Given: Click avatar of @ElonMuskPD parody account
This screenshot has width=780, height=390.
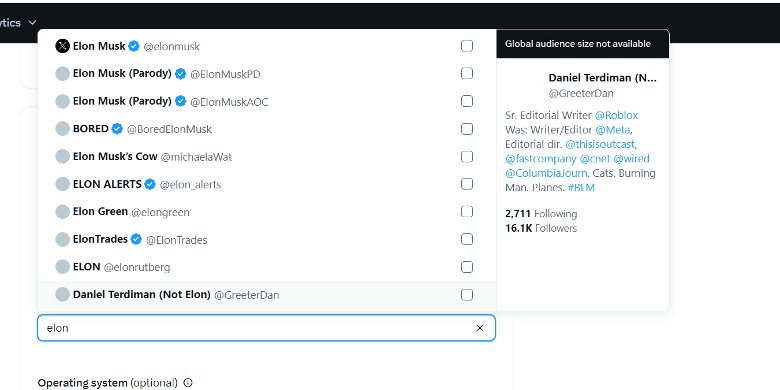Looking at the screenshot, I should click(x=62, y=74).
